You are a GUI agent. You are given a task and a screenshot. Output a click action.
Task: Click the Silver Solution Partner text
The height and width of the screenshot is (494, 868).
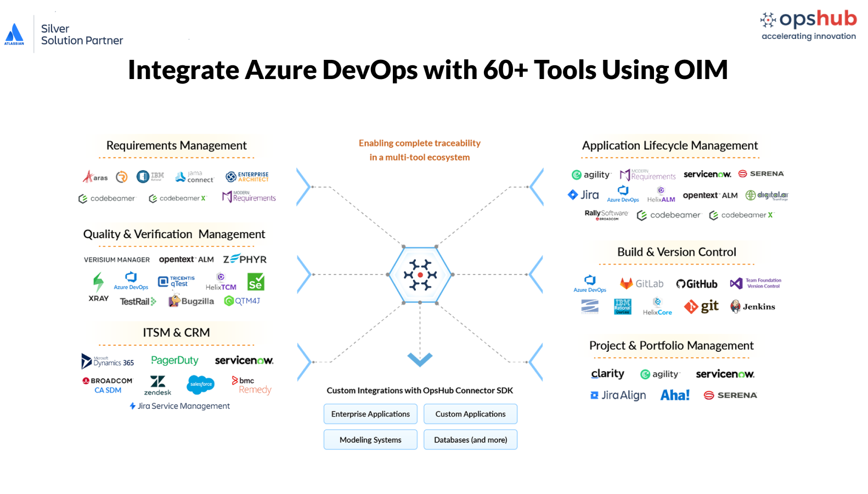pos(82,35)
